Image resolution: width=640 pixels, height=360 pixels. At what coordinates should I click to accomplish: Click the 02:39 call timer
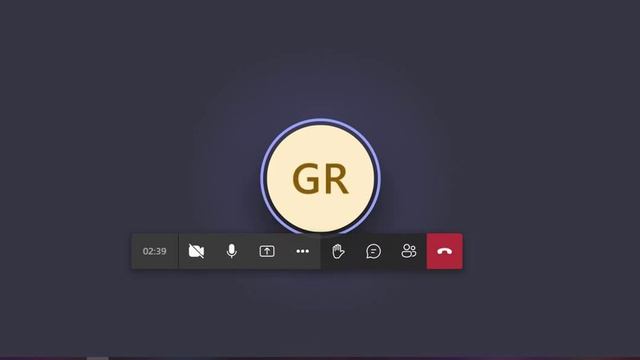click(x=155, y=251)
